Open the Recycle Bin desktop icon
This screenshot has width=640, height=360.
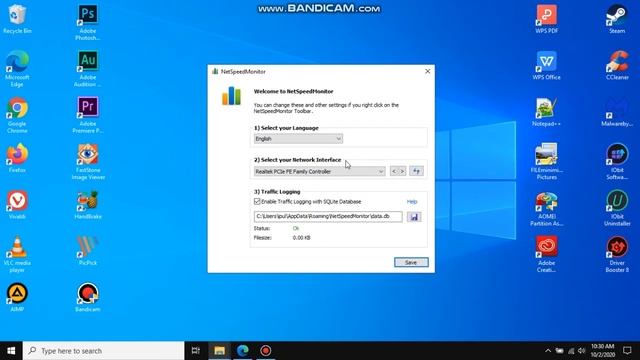coord(17,19)
